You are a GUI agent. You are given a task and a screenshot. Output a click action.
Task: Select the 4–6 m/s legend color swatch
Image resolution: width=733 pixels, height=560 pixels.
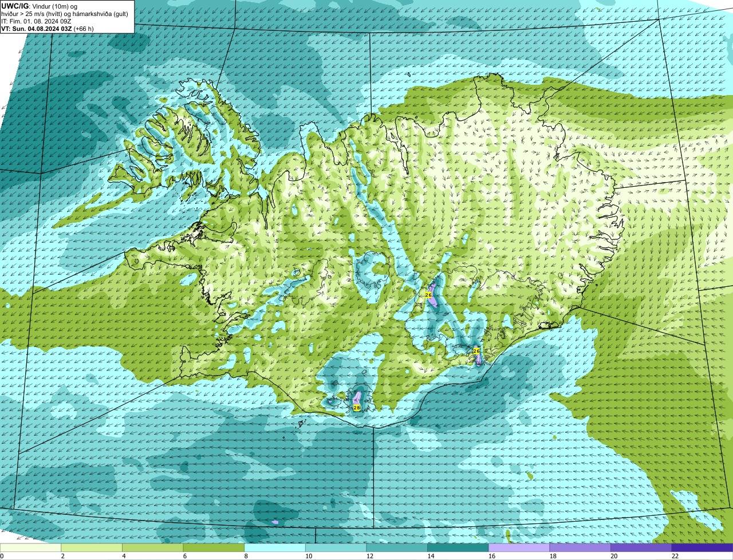(152, 547)
